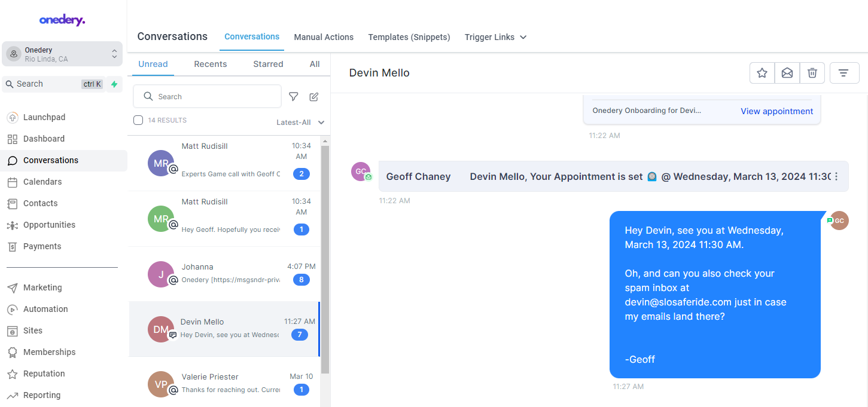This screenshot has height=407, width=868.
Task: Mark the conversation as unread via envelope icon
Action: 787,72
